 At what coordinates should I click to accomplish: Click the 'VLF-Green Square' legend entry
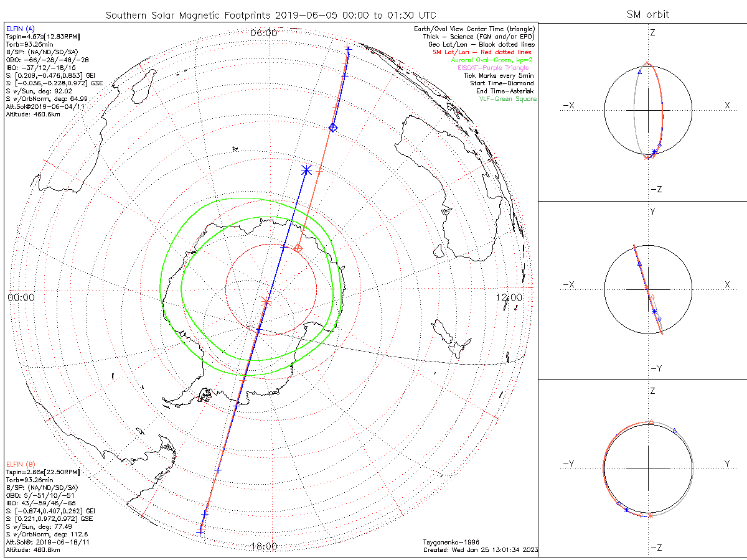tap(507, 99)
